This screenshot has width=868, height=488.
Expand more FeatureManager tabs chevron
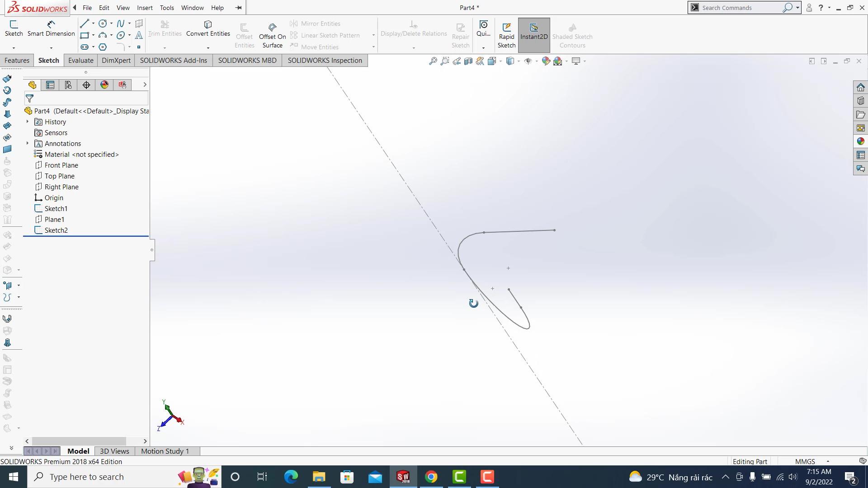point(145,85)
